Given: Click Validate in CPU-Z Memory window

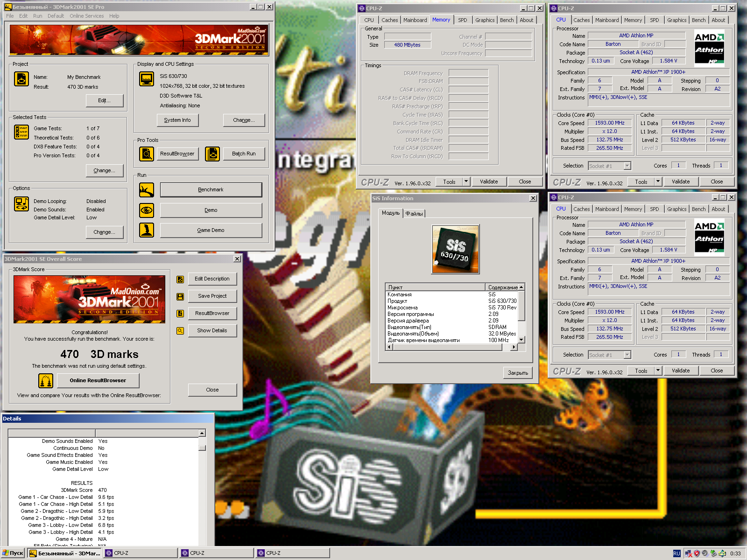Looking at the screenshot, I should pos(489,182).
